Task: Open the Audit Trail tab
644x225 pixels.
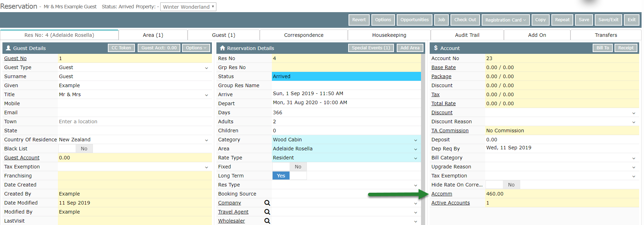Action: [467, 35]
